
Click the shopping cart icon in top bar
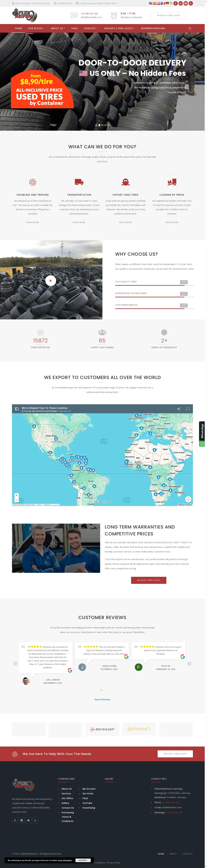click(171, 3)
